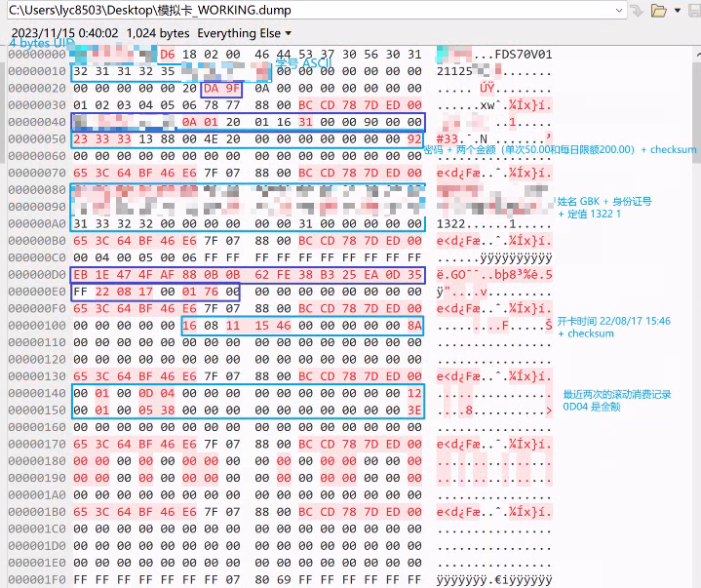701x588 pixels.
Task: Click the file timestamp 2023/11/15 0:40:02
Action: click(x=62, y=32)
